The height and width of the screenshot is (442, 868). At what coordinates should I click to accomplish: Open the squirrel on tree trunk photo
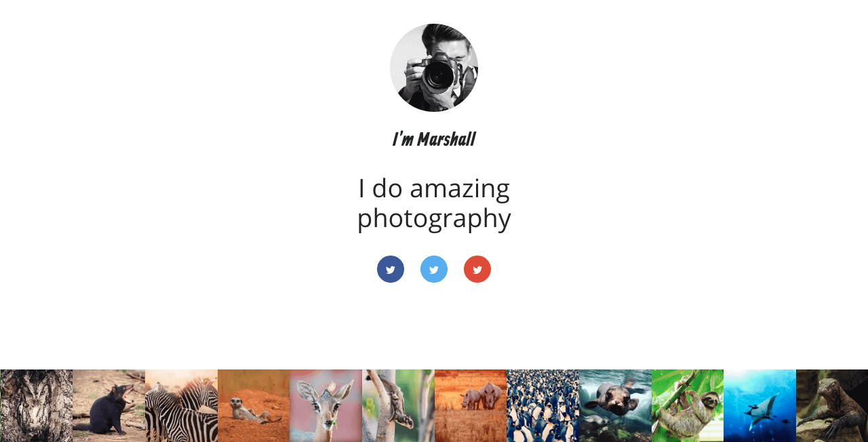click(398, 405)
